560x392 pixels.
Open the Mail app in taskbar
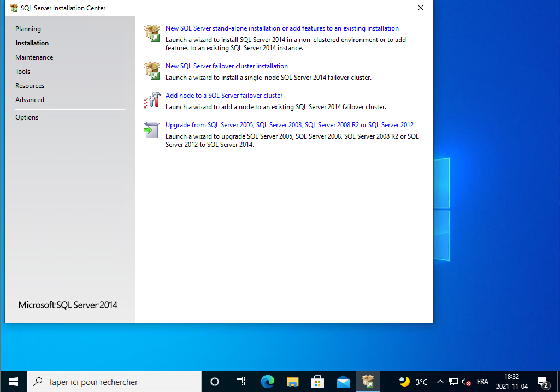point(343,382)
